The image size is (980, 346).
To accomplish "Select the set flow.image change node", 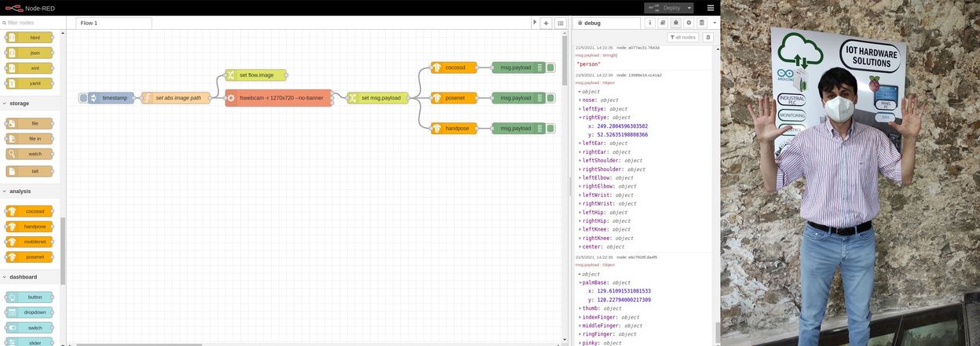I will tap(256, 75).
